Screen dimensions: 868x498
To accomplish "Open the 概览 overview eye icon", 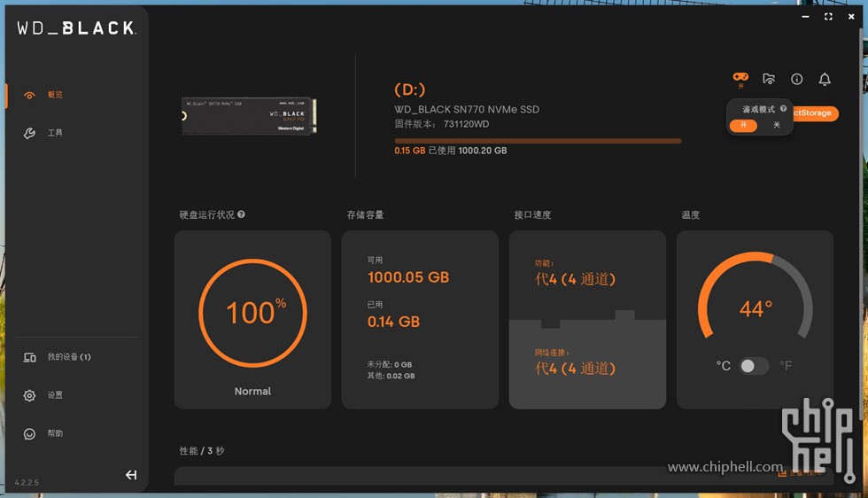I will pyautogui.click(x=29, y=96).
